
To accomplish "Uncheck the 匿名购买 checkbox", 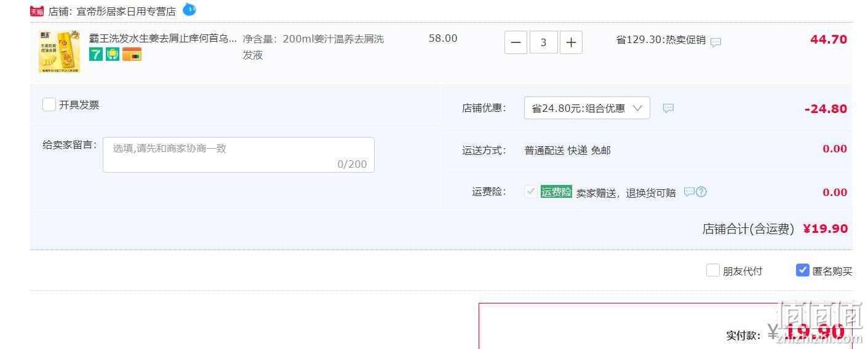I will tap(803, 270).
